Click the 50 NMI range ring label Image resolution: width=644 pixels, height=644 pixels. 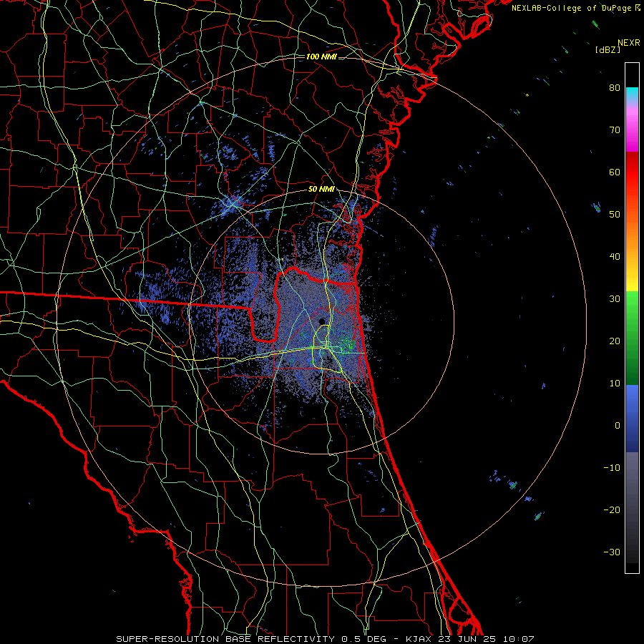321,190
